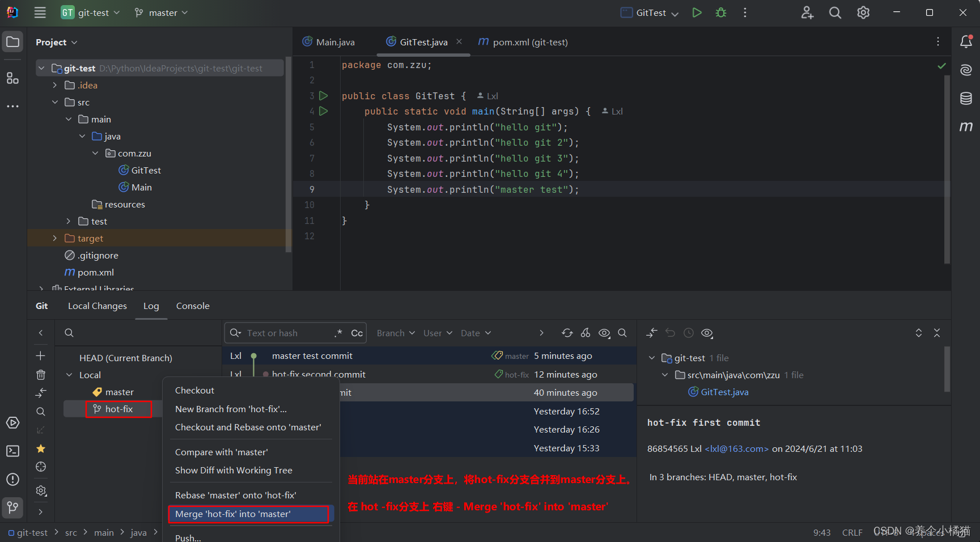Expand all in changes tree
This screenshot has height=542, width=980.
coord(919,333)
